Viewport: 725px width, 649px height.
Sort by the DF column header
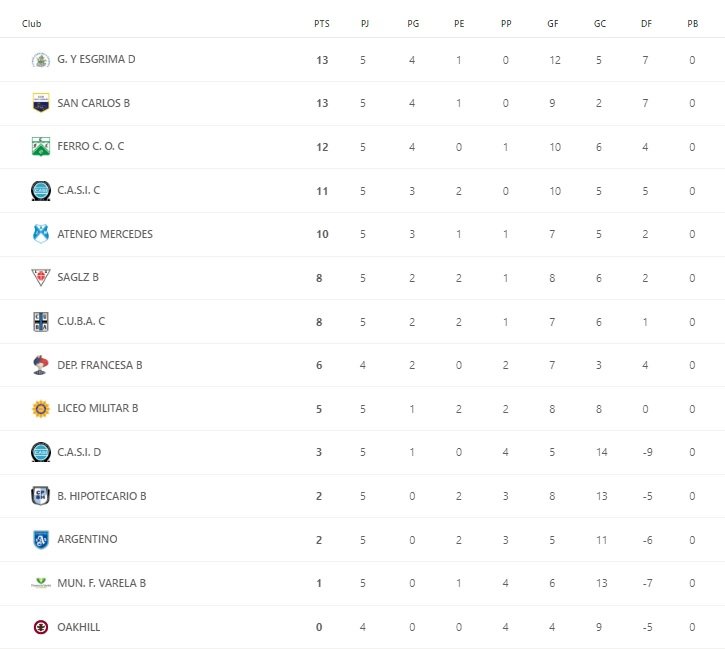[x=646, y=23]
